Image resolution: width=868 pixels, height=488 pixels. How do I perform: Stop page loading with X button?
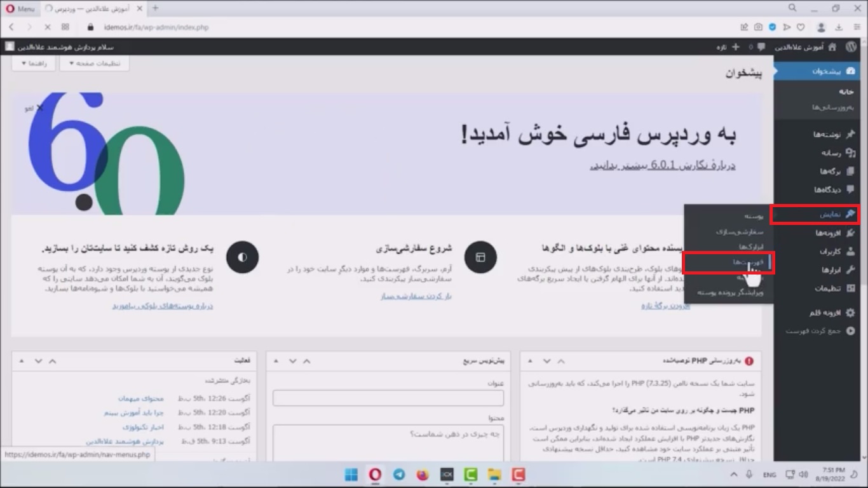point(48,27)
